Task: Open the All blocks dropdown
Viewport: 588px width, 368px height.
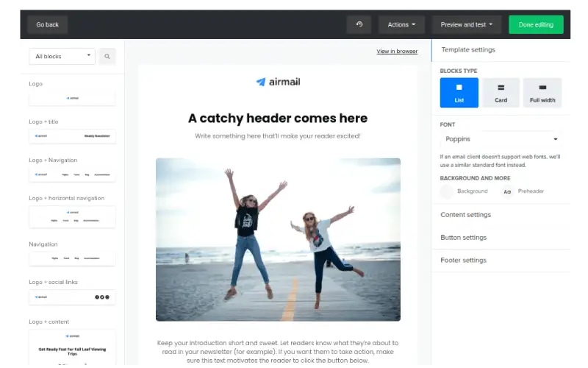Action: tap(62, 56)
